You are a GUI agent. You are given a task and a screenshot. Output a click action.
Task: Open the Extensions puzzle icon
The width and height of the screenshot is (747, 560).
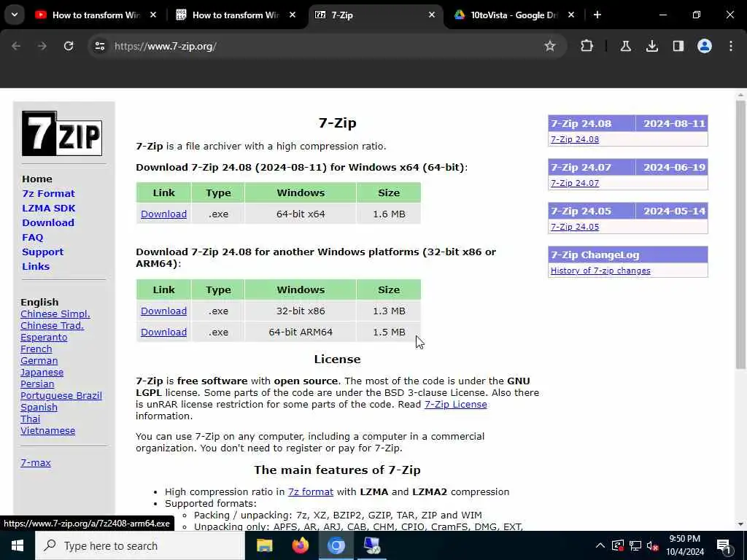point(587,46)
